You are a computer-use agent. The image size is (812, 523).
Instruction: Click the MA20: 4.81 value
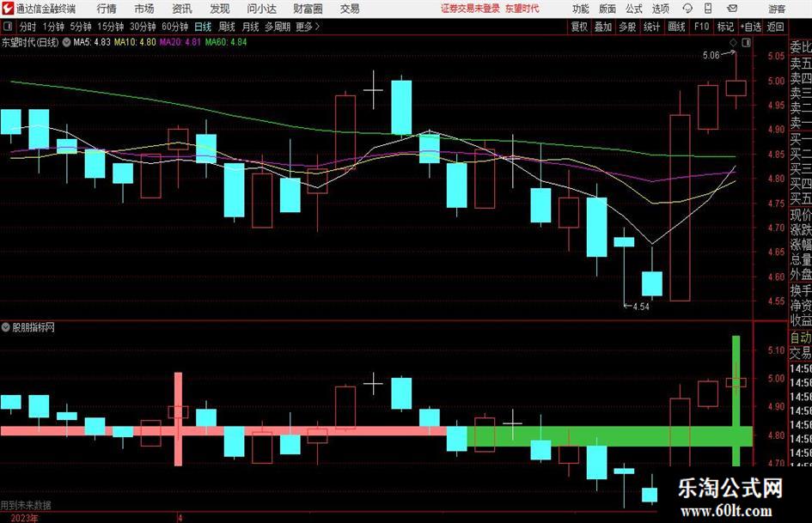[180, 42]
